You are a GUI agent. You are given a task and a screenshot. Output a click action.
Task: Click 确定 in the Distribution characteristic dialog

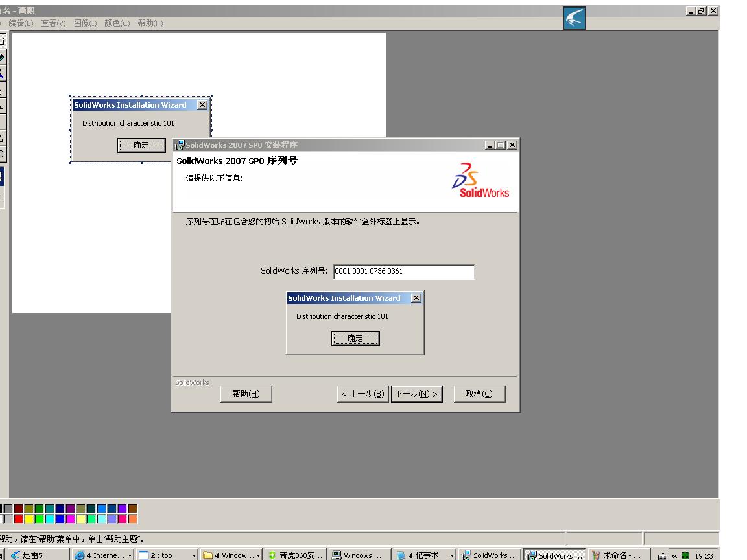[x=355, y=338]
